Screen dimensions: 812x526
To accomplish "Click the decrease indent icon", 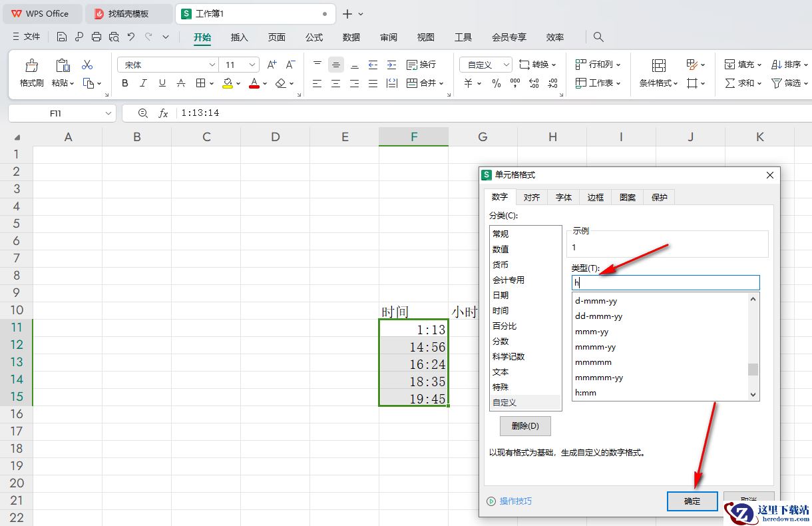I will (373, 65).
